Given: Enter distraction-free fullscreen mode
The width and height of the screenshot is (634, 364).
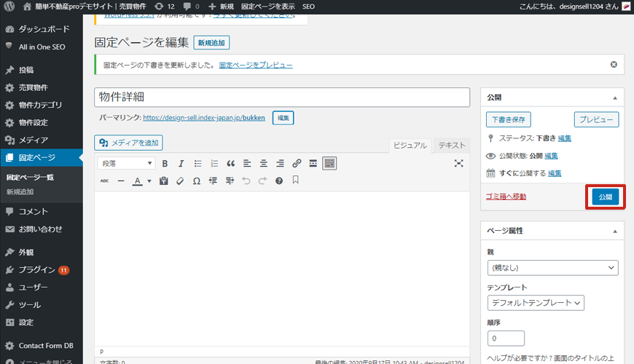Looking at the screenshot, I should coord(459,164).
